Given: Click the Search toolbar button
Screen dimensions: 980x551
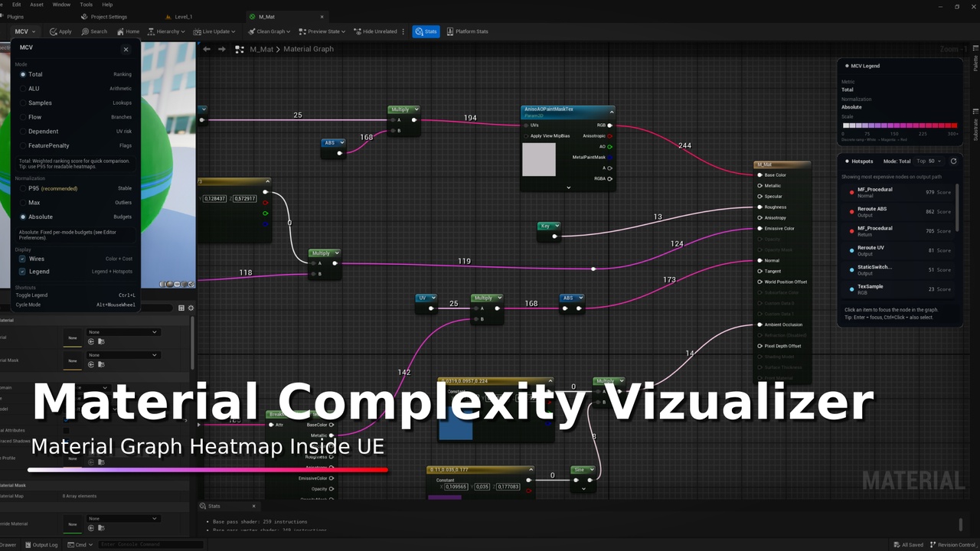Looking at the screenshot, I should tap(94, 31).
